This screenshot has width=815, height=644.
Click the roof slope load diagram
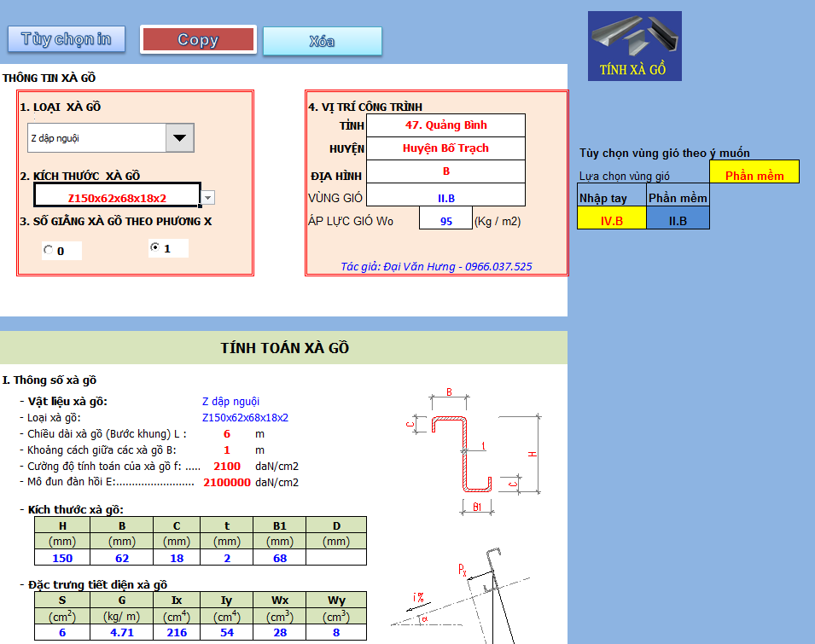tap(461, 595)
